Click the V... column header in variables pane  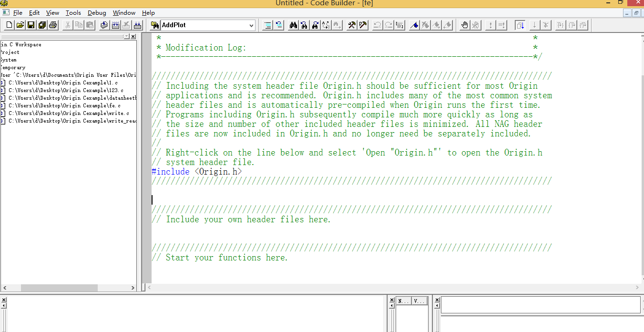point(419,301)
